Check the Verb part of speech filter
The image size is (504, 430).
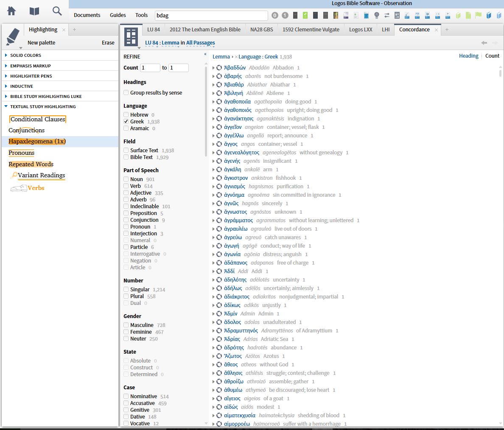126,186
